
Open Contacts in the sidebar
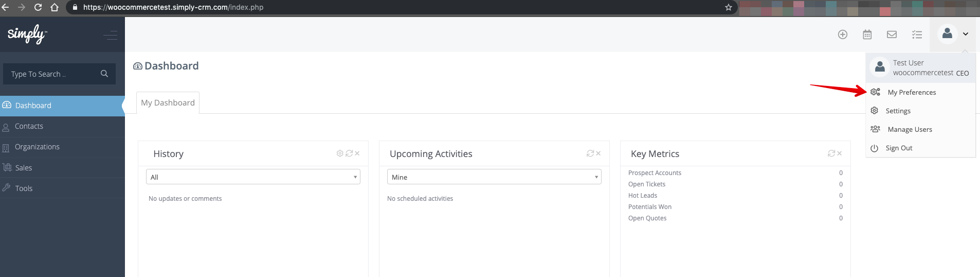pos(29,126)
